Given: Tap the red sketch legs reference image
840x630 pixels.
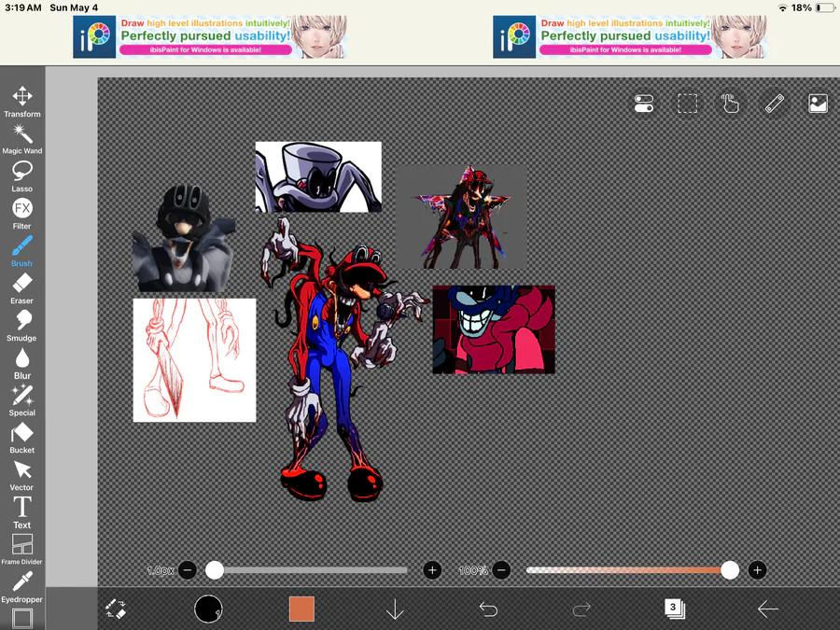Looking at the screenshot, I should [194, 360].
